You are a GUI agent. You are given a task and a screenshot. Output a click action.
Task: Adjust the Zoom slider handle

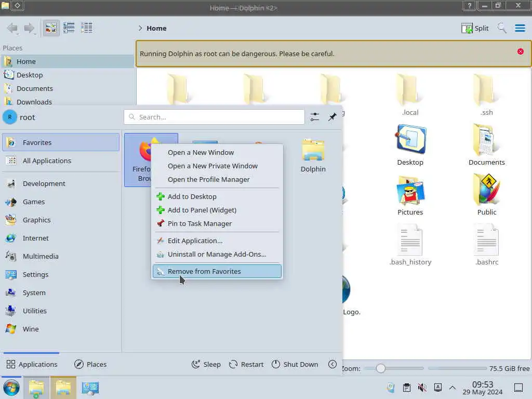click(381, 368)
